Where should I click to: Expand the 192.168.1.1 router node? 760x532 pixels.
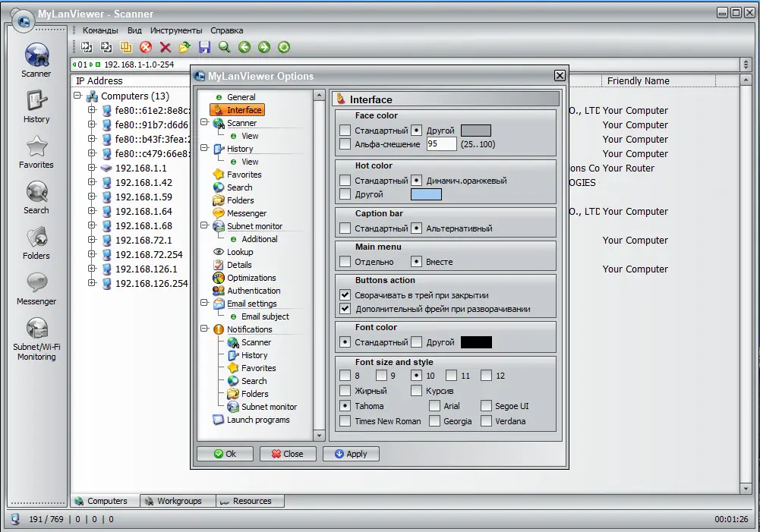click(x=92, y=168)
